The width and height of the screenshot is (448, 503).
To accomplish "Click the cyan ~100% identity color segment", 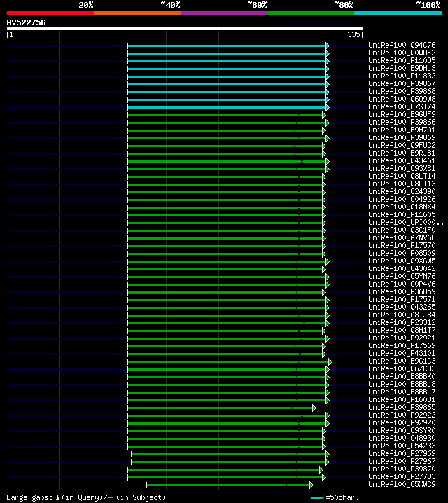I will pos(398,13).
